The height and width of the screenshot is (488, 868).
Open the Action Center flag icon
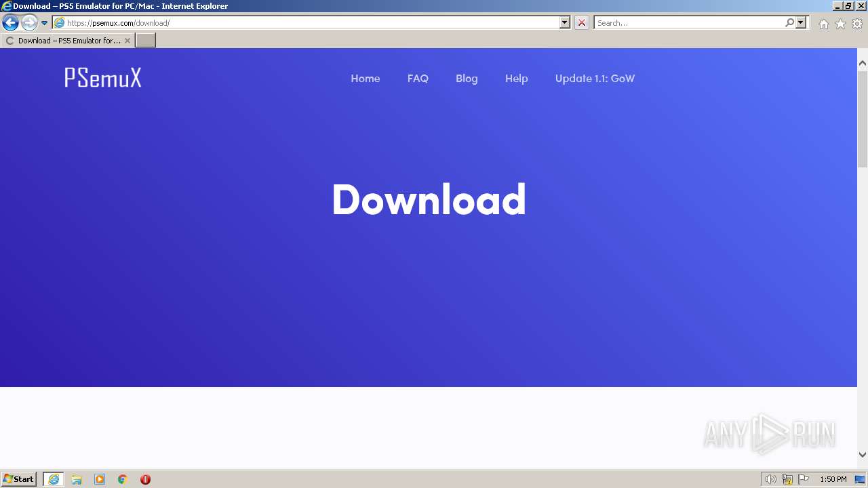coord(804,479)
